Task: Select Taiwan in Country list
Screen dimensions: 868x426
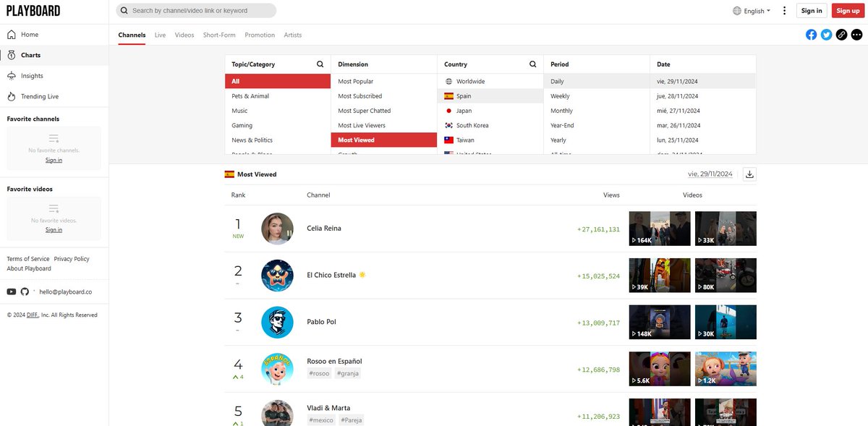Action: 490,140
